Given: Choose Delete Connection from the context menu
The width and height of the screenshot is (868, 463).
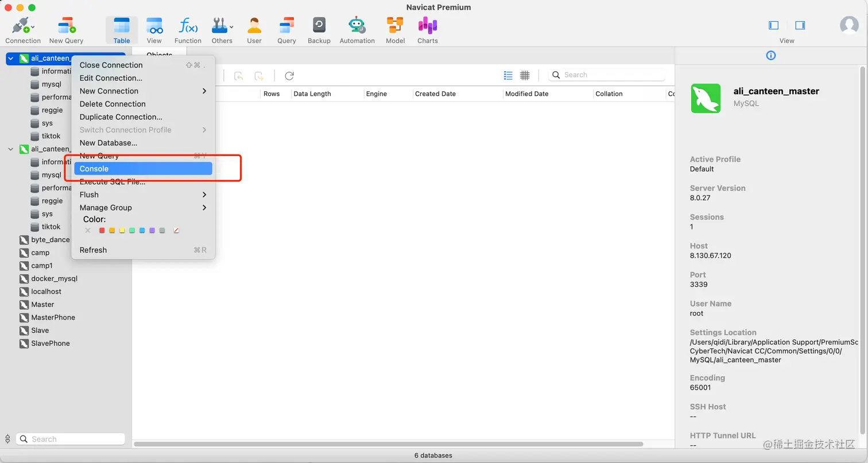Looking at the screenshot, I should click(x=143, y=104).
